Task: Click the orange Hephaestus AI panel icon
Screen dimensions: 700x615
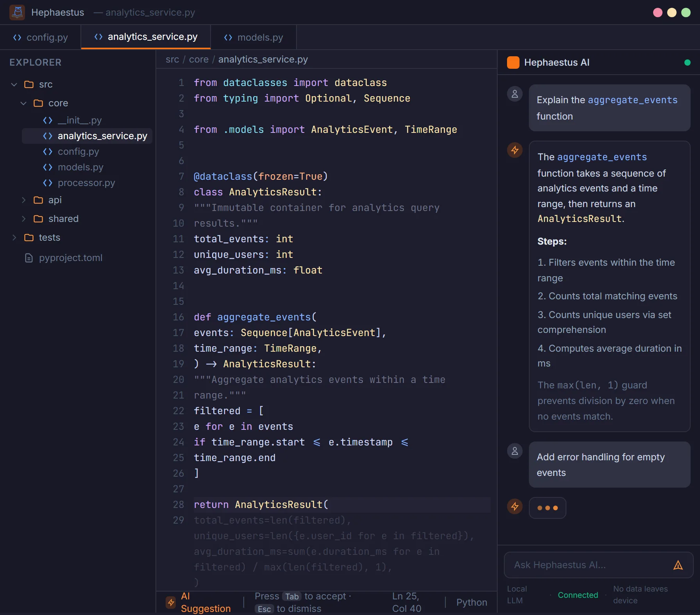Action: click(x=513, y=63)
